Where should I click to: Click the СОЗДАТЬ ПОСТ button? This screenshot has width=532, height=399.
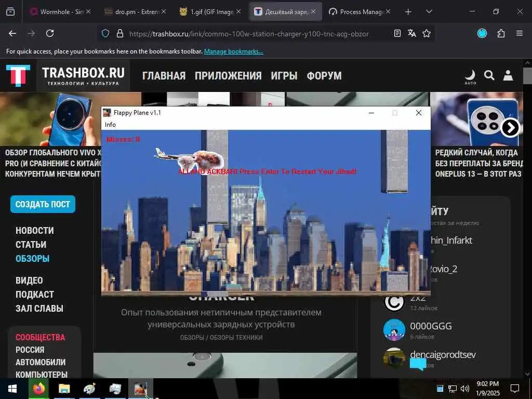pyautogui.click(x=43, y=204)
